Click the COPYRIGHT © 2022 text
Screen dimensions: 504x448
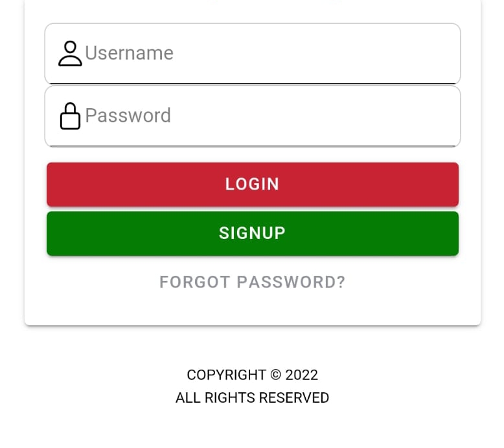click(252, 375)
